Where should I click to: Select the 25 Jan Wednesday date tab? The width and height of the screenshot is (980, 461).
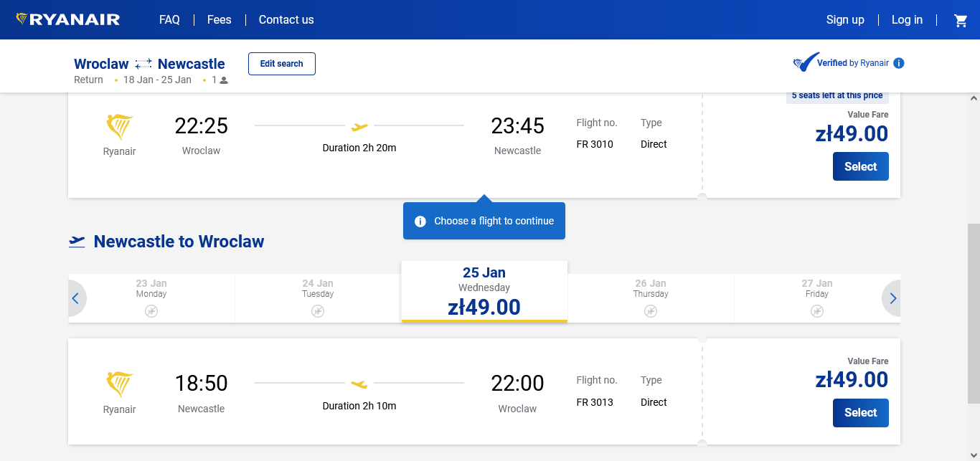(484, 292)
